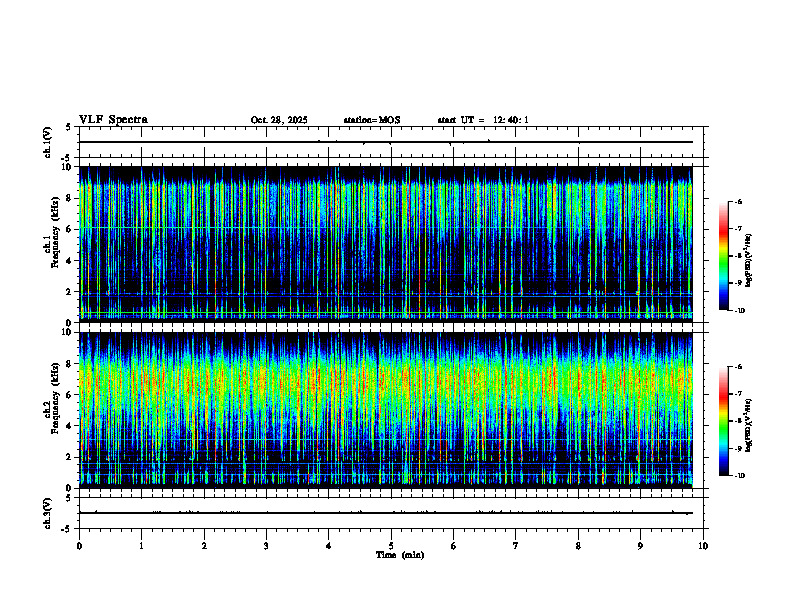Screen dimensions: 792x612
Task: Click time axis tick "10"
Action: [x=703, y=546]
